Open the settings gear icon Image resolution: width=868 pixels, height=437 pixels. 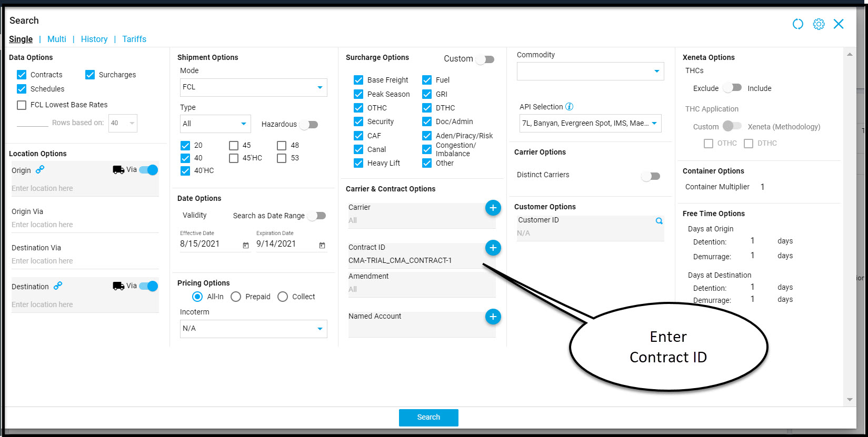pos(819,24)
